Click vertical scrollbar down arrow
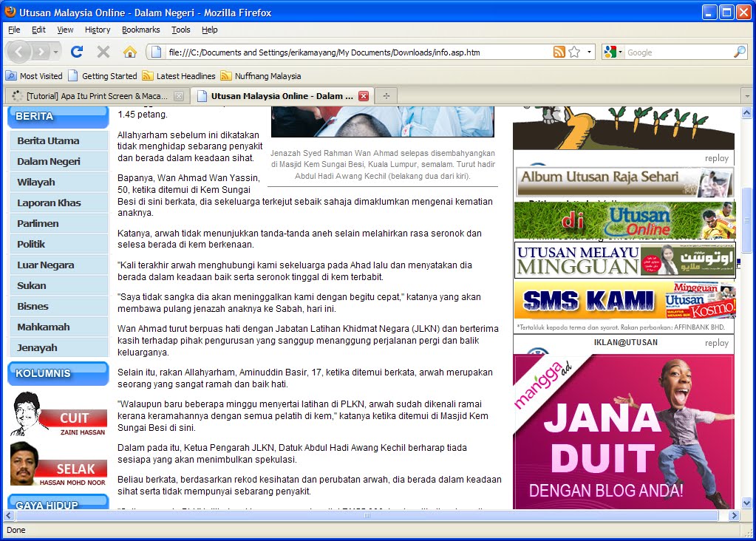Screen dimensions: 756x541 (x=747, y=503)
